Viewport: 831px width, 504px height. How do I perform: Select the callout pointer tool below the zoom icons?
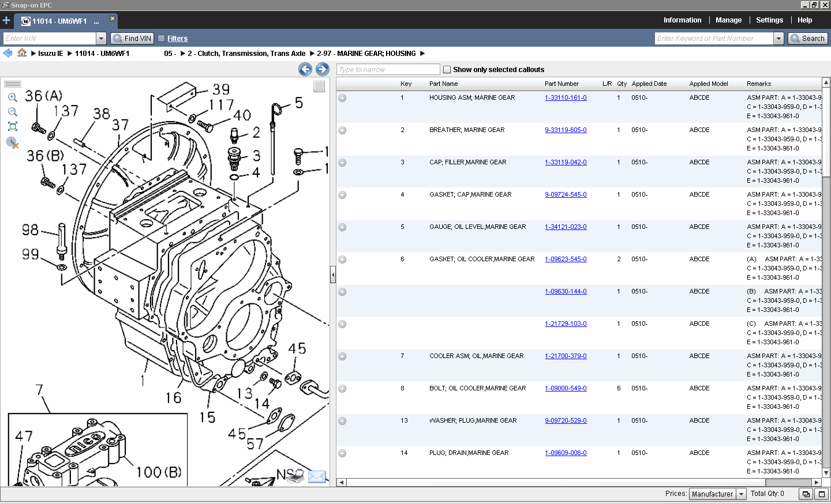pos(12,144)
